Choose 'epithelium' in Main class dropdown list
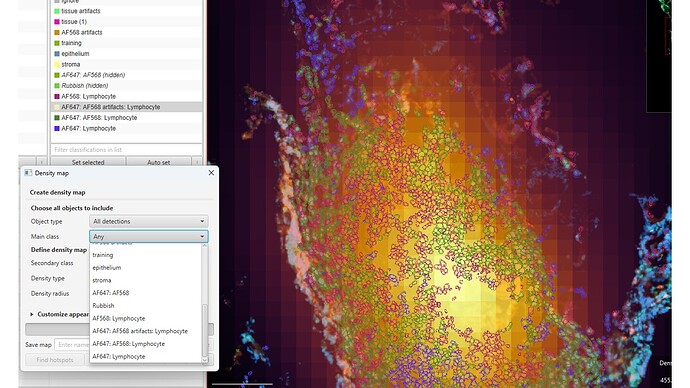This screenshot has height=388, width=690. [x=146, y=267]
